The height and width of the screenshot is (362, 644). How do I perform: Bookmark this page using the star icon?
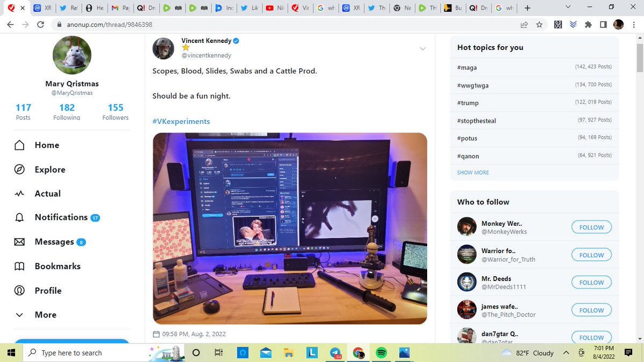(x=539, y=25)
